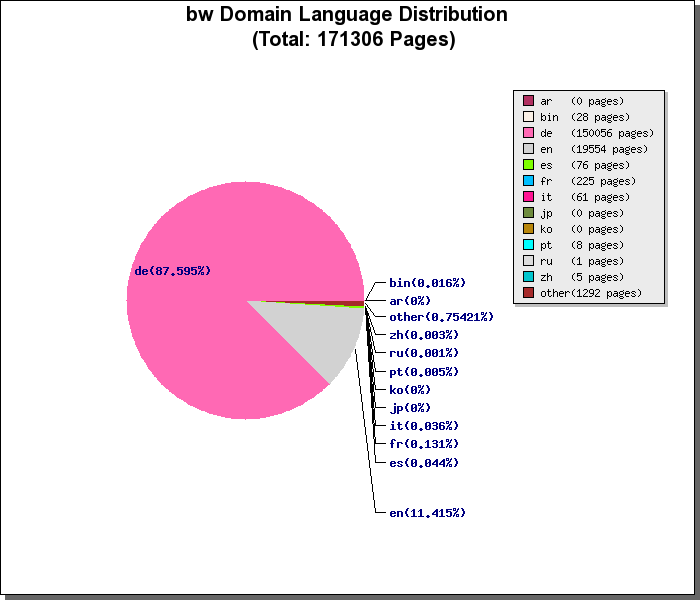Click the chart title bw Domain Language Distribution

[347, 14]
